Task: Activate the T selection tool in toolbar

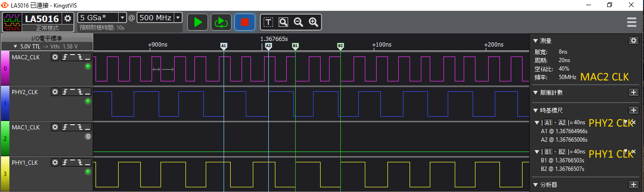Action: [x=268, y=22]
